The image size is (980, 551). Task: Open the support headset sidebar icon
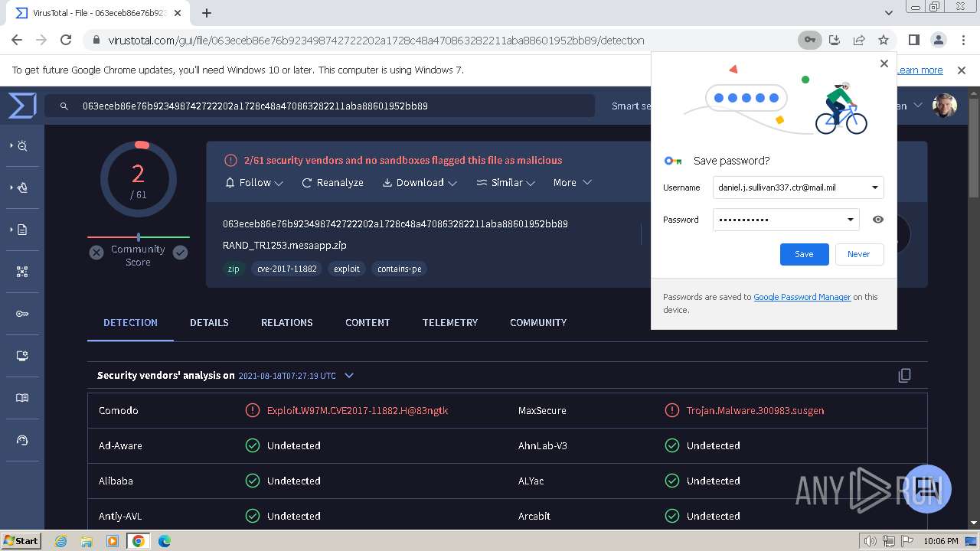click(22, 440)
